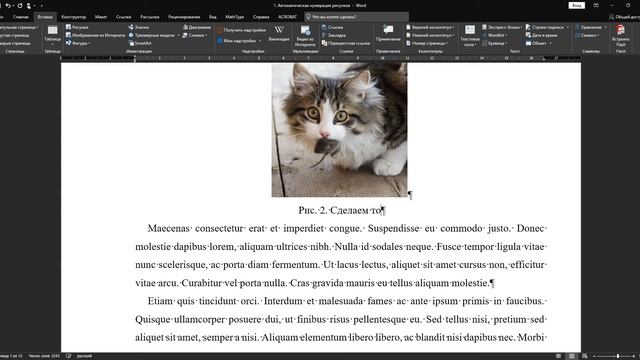The height and width of the screenshot is (360, 640).
Task: Click the Буквица (Drop Cap) button
Action: [x=494, y=43]
